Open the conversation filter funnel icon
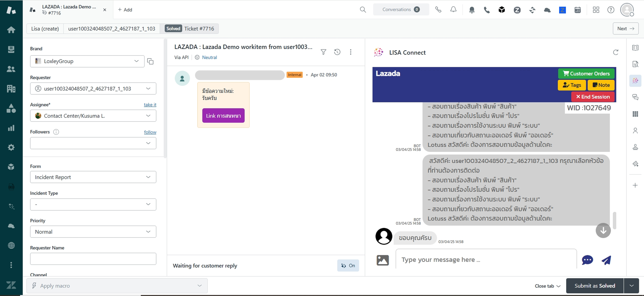Screen dimensions: 644x296 pos(324,52)
